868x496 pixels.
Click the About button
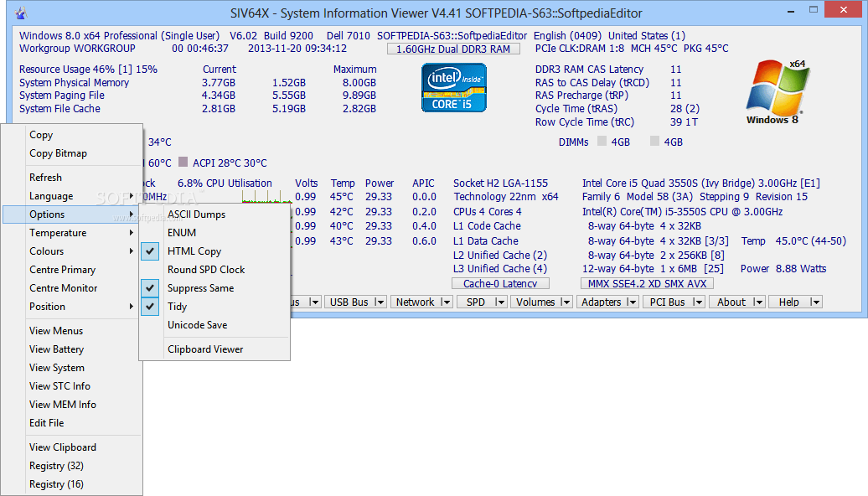click(731, 302)
